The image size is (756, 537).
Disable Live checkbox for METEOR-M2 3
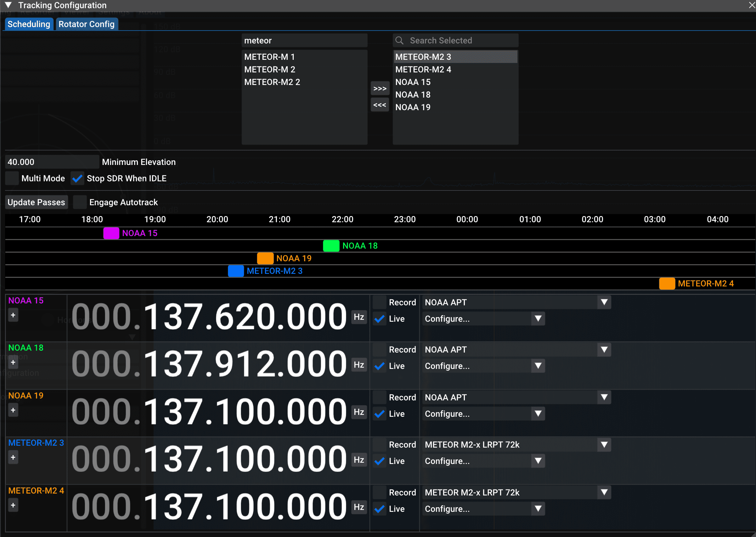pyautogui.click(x=380, y=461)
